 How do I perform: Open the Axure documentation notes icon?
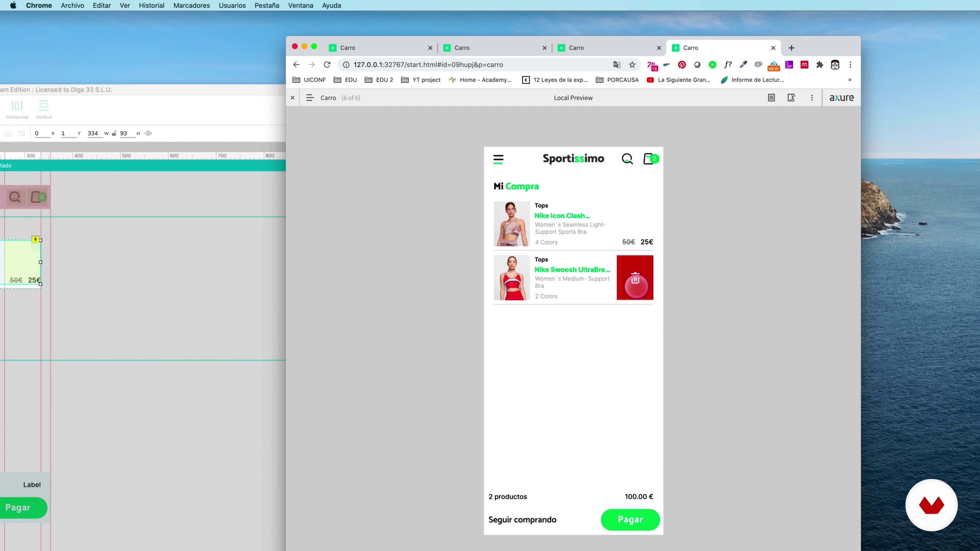[x=771, y=98]
